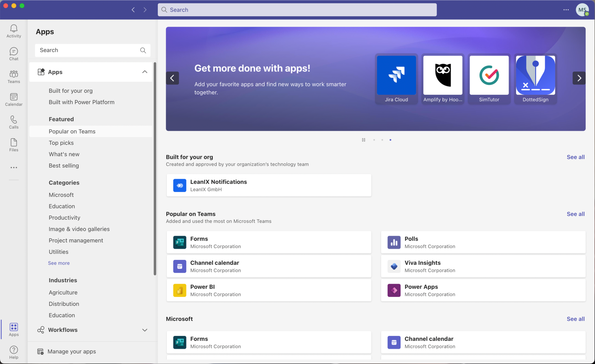The image size is (595, 364).
Task: Click the Manage your apps icon
Action: click(41, 352)
